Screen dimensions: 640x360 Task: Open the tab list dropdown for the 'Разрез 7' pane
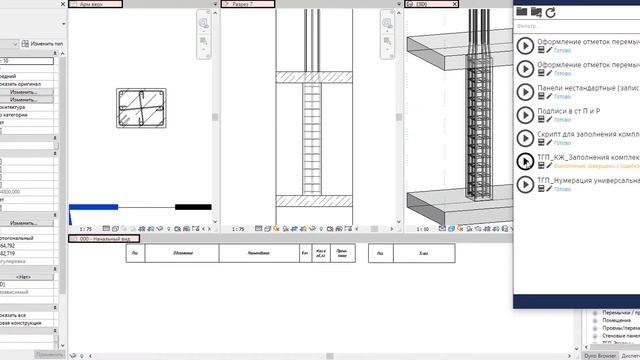(x=399, y=4)
